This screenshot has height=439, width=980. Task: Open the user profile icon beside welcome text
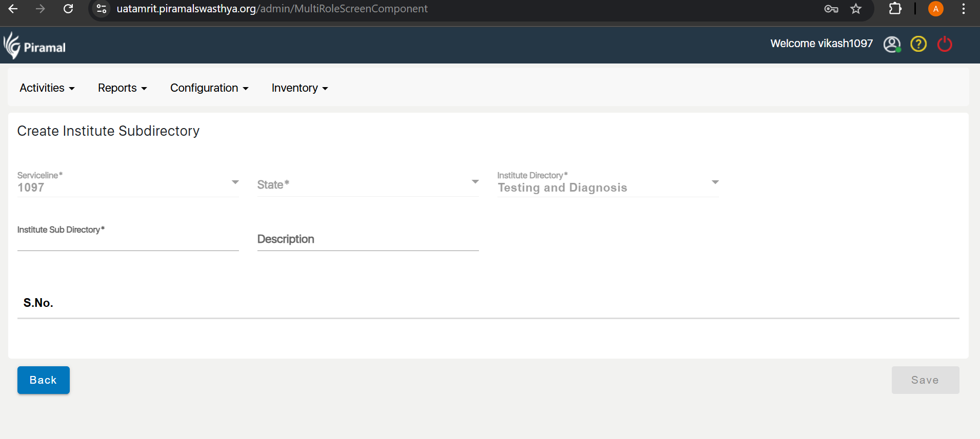coord(892,44)
